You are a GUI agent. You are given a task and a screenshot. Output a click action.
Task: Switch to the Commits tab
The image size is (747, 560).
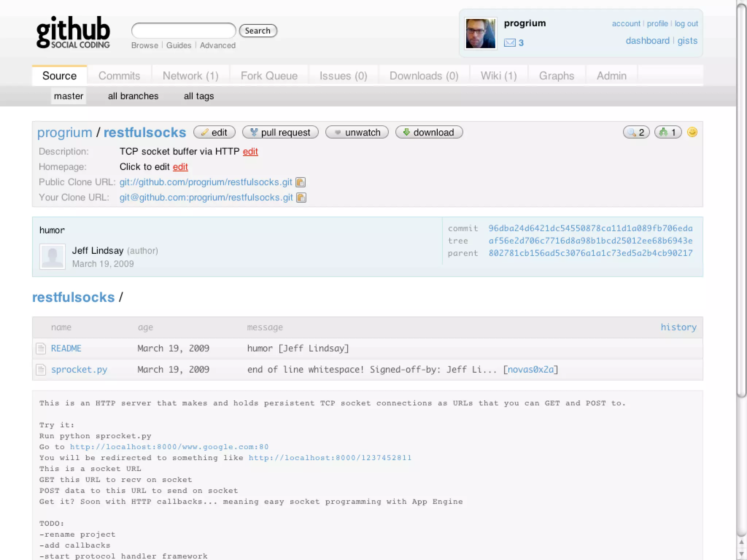[x=119, y=75]
